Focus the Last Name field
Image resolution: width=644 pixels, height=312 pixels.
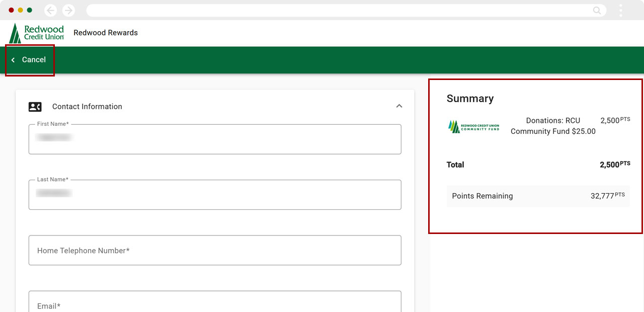(x=215, y=194)
